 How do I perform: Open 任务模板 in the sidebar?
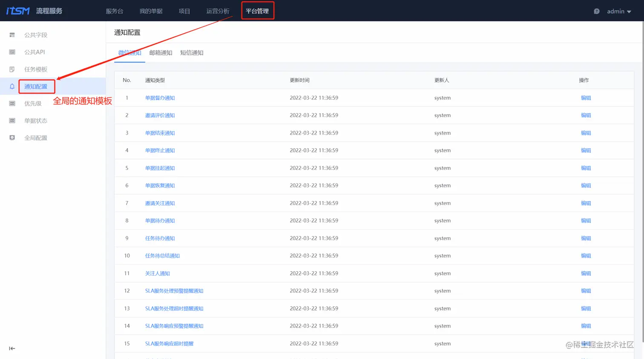36,69
